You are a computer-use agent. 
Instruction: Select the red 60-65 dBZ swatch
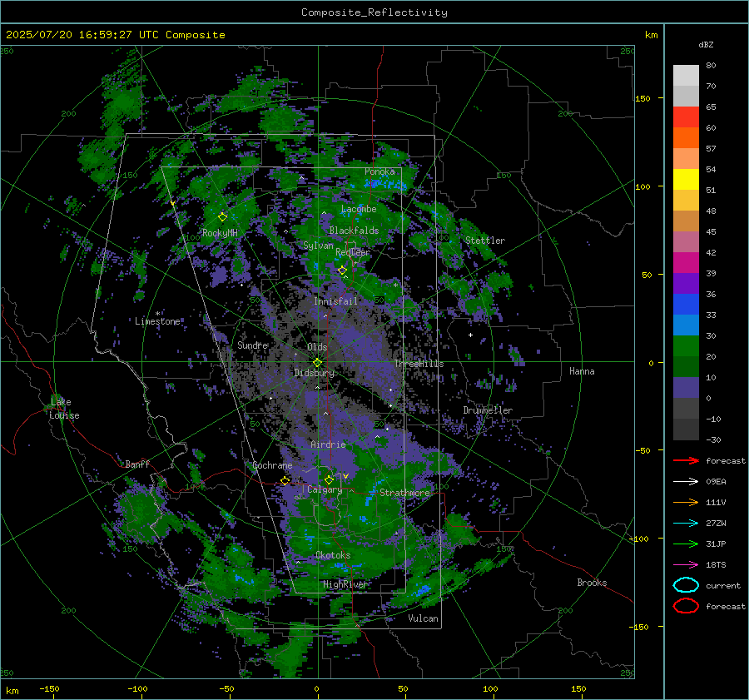click(x=686, y=117)
